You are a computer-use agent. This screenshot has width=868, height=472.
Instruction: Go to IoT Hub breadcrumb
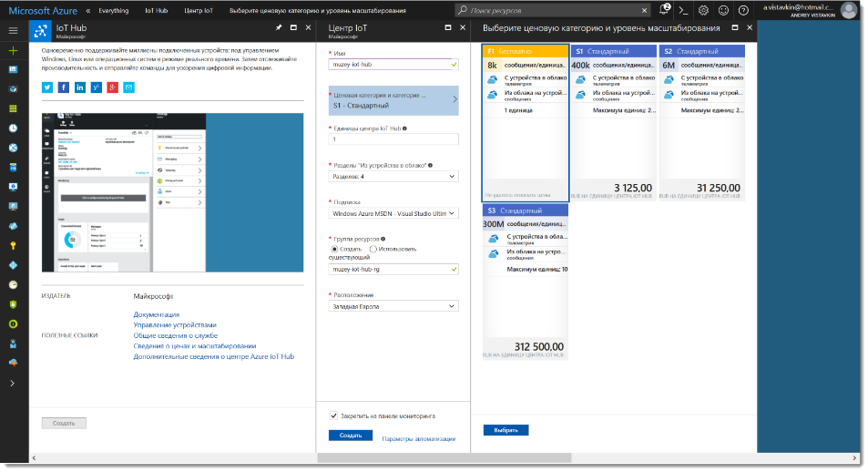pyautogui.click(x=156, y=11)
